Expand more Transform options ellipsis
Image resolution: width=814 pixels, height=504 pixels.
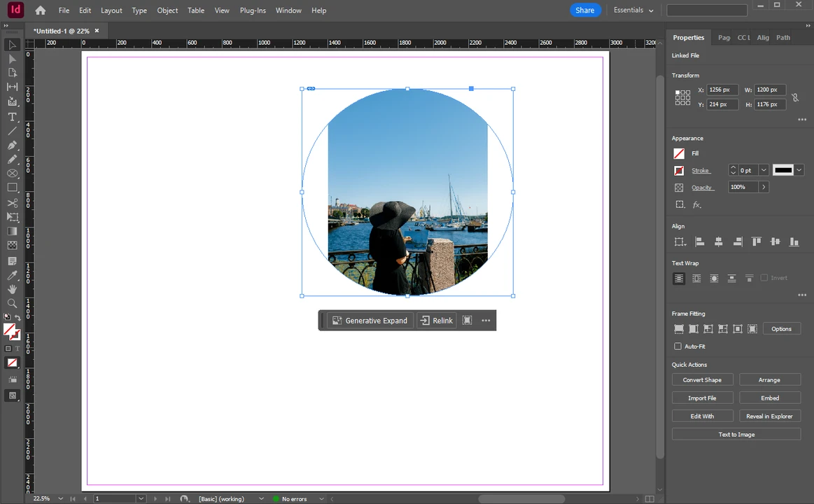click(x=802, y=120)
